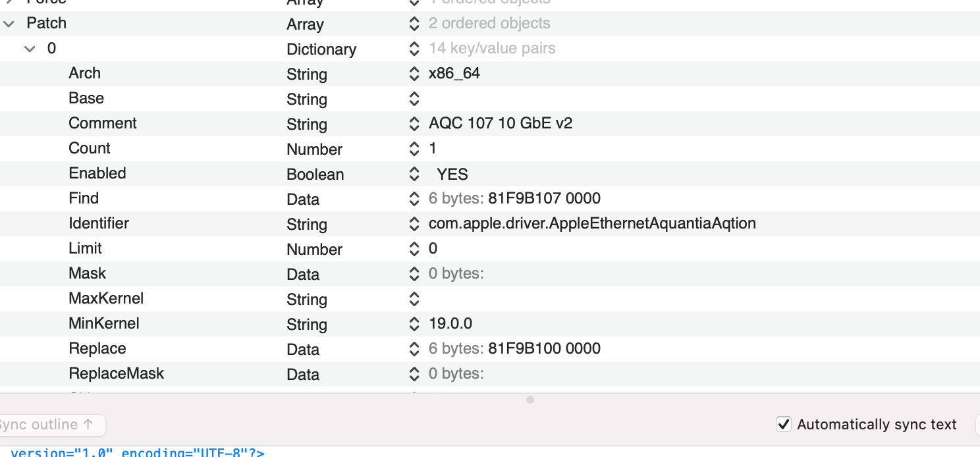Open type stepper for Identifier row
Viewport: 980px width, 457px height.
[414, 224]
